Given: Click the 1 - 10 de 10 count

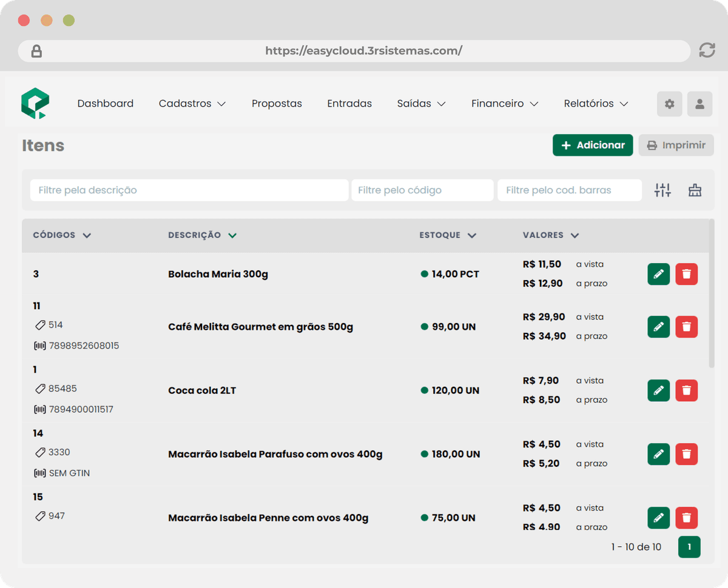Looking at the screenshot, I should click(x=636, y=547).
